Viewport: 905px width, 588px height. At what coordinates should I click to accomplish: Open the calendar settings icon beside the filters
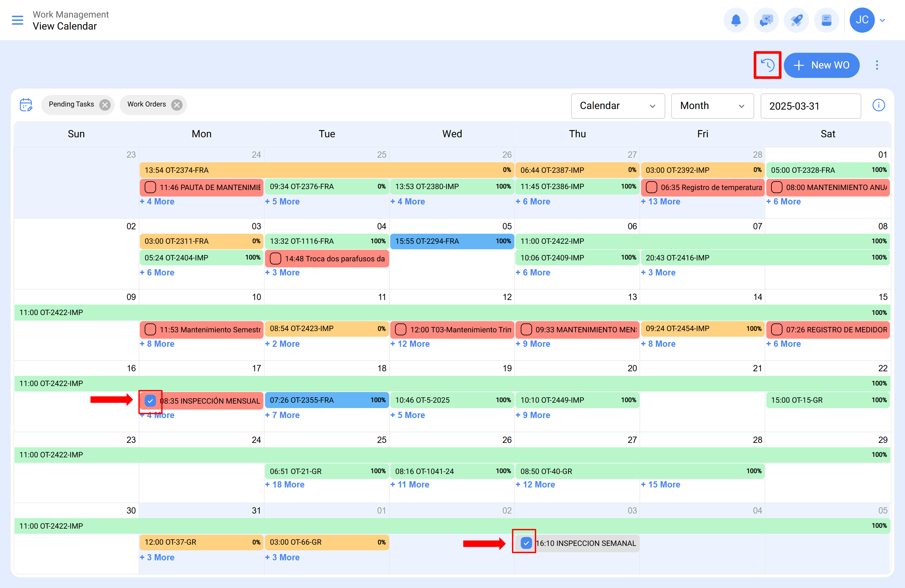click(x=25, y=105)
